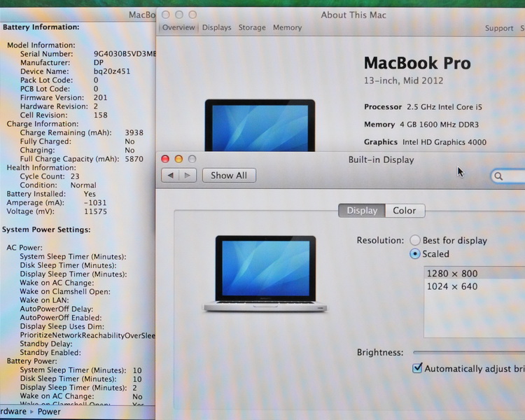Select the Scaled resolution radio button

tap(415, 254)
